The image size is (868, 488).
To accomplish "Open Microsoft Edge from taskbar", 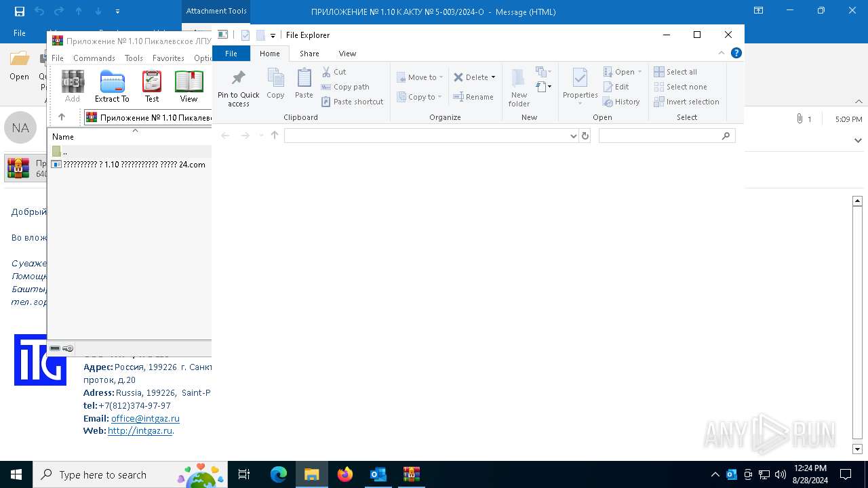I will [x=279, y=474].
